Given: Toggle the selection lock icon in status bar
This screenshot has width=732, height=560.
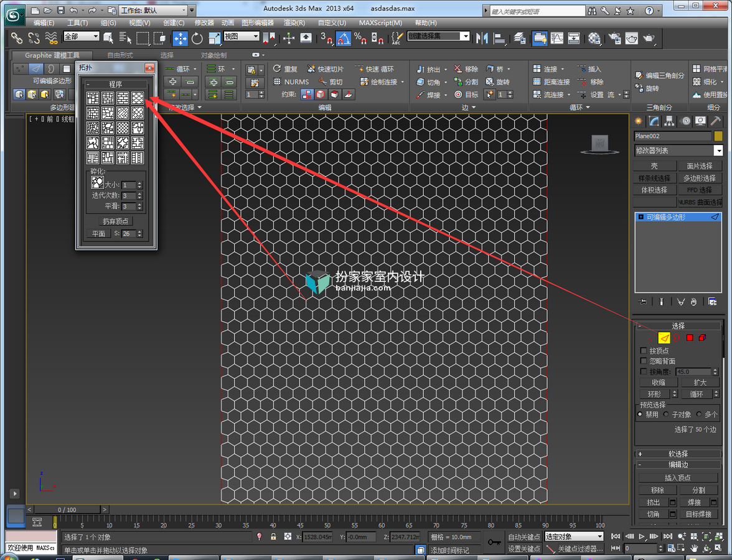Looking at the screenshot, I should (274, 536).
